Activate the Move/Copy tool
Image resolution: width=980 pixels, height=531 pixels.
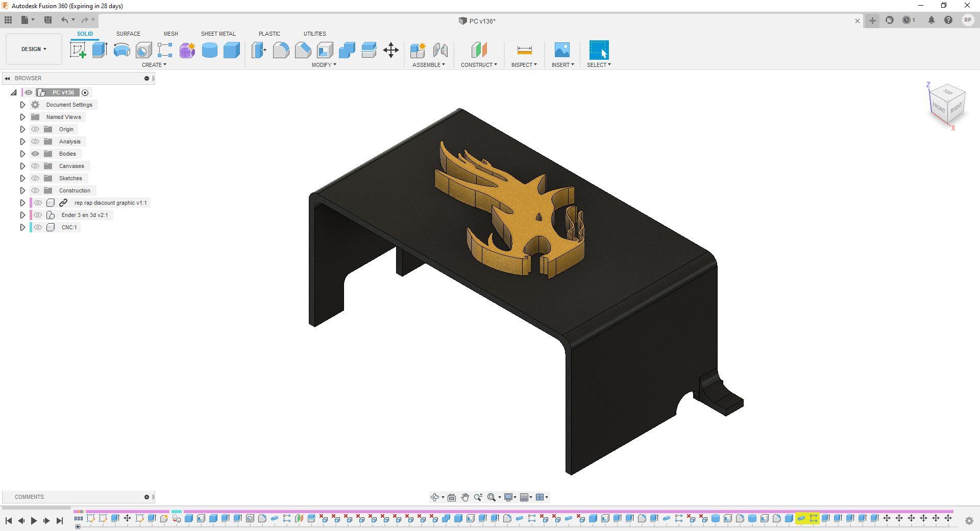pyautogui.click(x=391, y=50)
